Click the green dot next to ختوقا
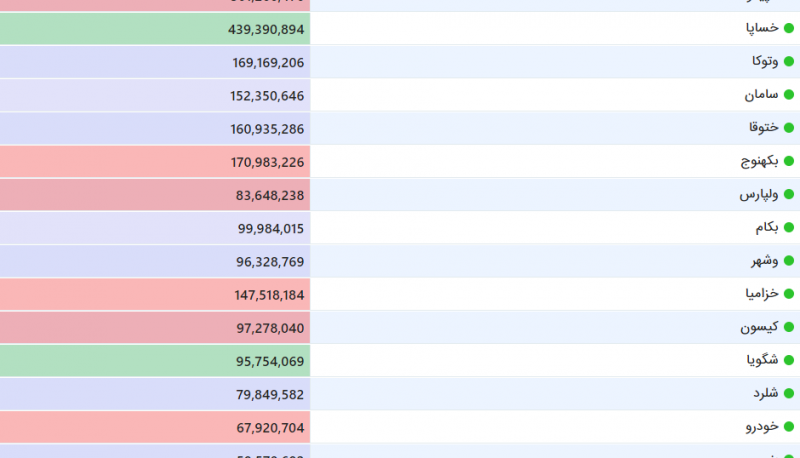This screenshot has height=458, width=800. click(x=789, y=128)
